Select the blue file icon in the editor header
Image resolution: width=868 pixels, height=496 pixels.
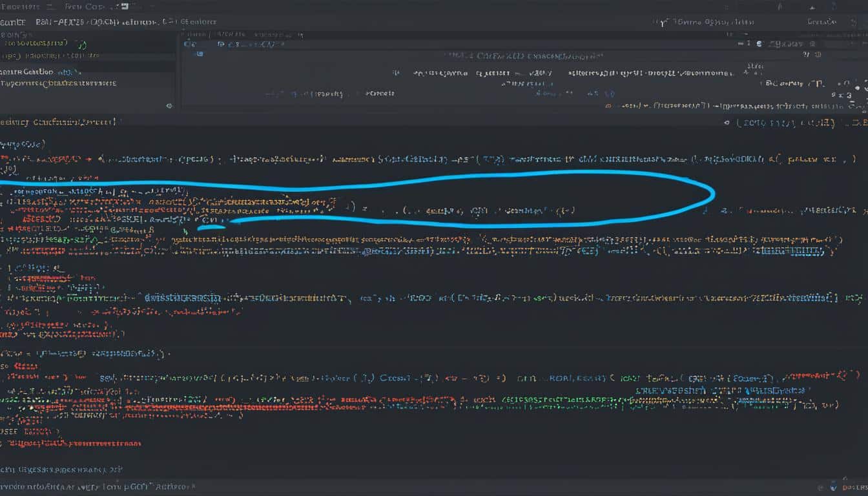click(200, 54)
